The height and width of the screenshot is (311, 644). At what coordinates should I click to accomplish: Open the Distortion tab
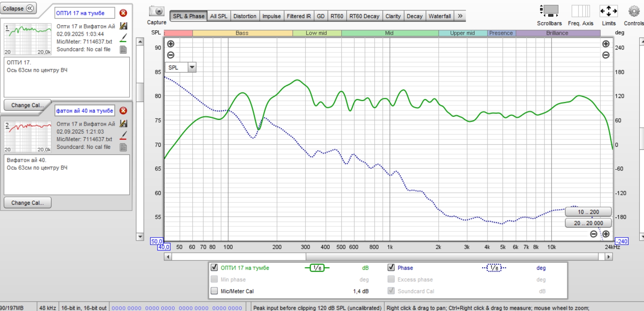click(245, 16)
